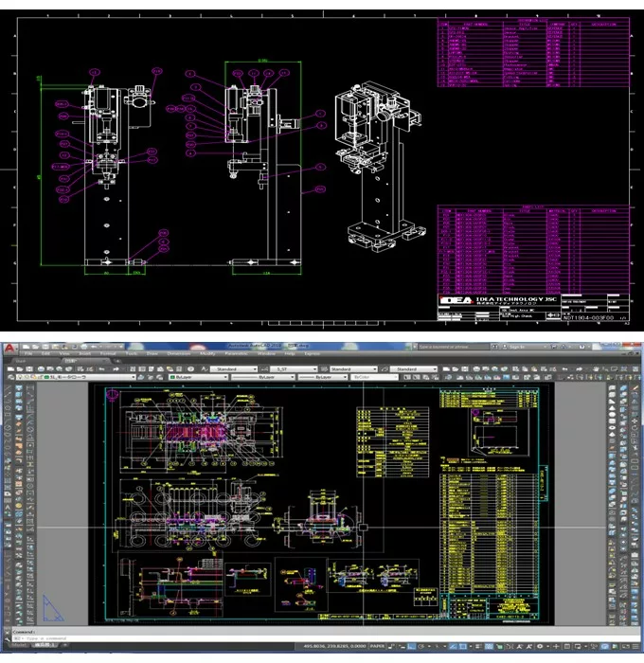Click the Open file icon in standard toolbar
The width and height of the screenshot is (644, 663).
20,369
